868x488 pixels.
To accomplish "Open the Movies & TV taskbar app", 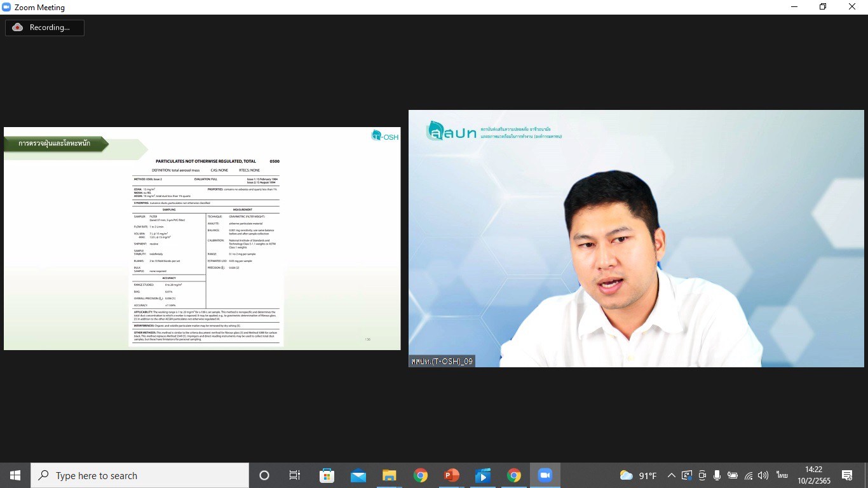I will pos(482,475).
